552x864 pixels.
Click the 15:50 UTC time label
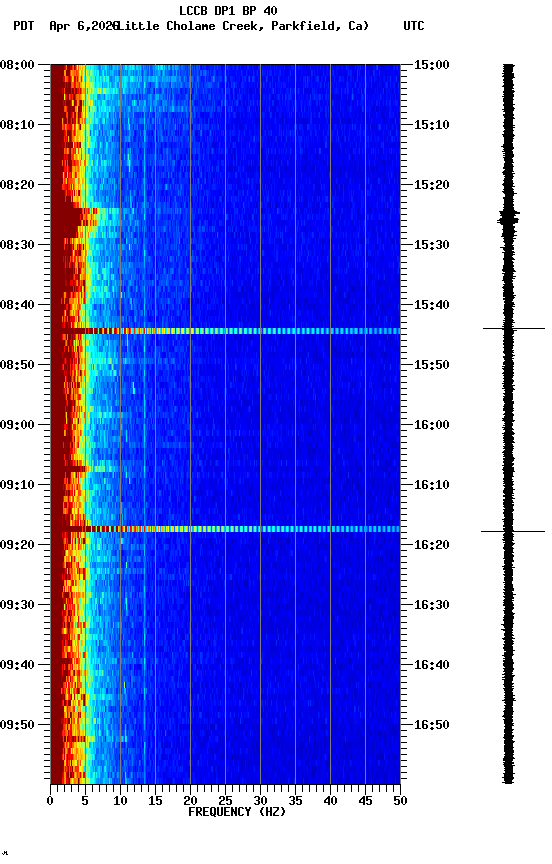[x=432, y=365]
